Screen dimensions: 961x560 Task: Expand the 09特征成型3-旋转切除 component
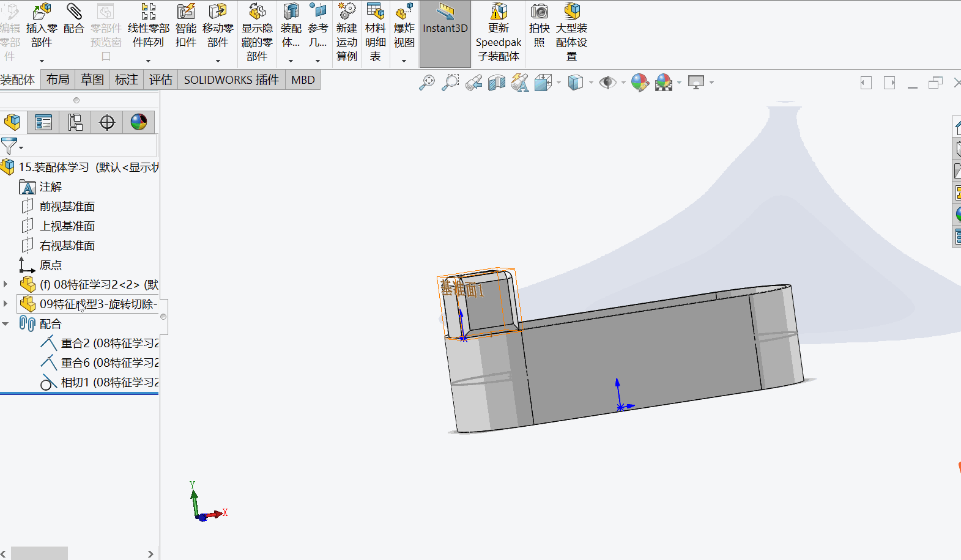[x=6, y=304]
